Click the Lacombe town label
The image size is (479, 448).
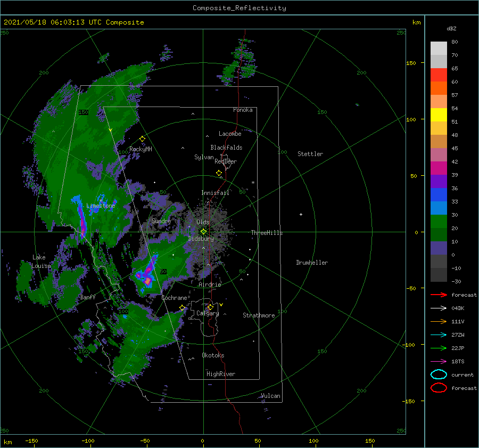(x=230, y=134)
